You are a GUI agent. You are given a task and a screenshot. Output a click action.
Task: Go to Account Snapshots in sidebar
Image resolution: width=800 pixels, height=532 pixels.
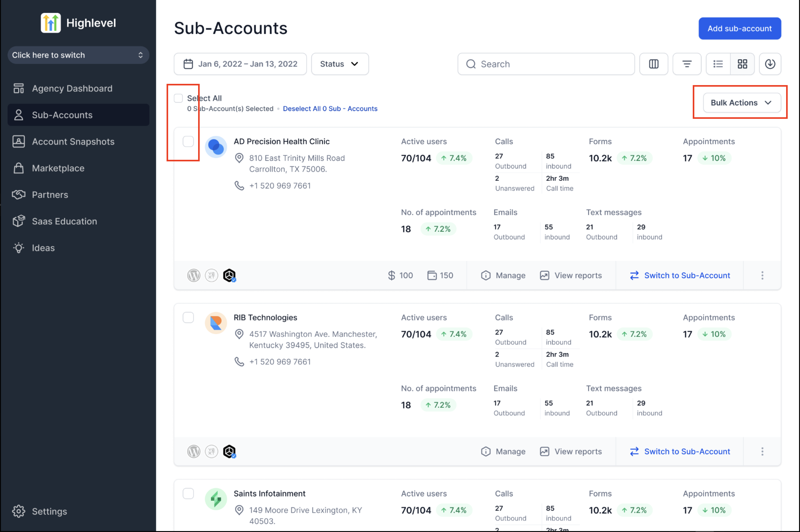[x=73, y=142]
